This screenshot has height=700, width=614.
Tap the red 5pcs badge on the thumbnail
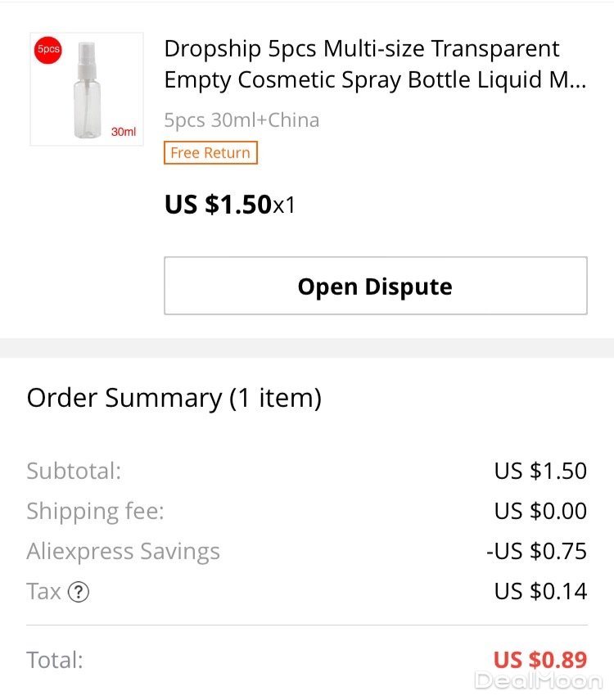pos(48,50)
